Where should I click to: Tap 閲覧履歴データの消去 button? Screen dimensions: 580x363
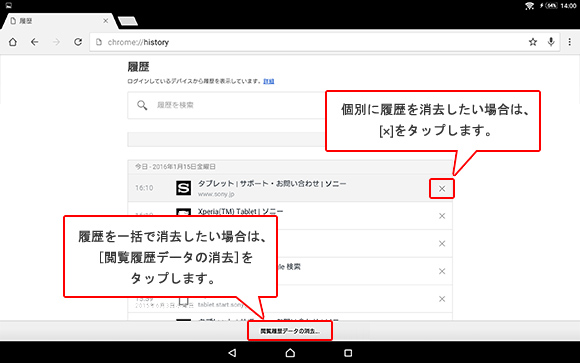[x=290, y=331]
